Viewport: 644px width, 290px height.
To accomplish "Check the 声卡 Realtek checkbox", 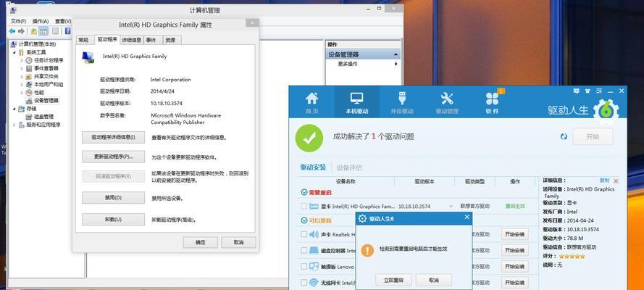I will 304,234.
